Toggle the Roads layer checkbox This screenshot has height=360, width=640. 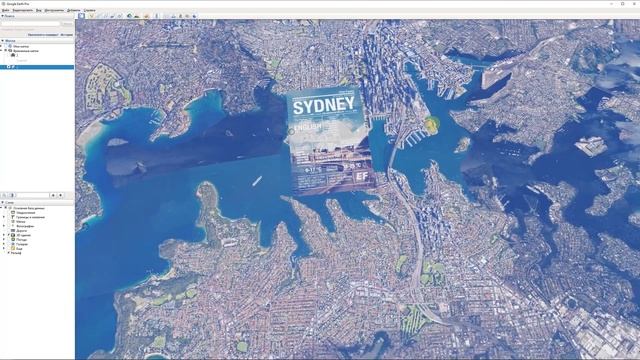tap(9, 231)
